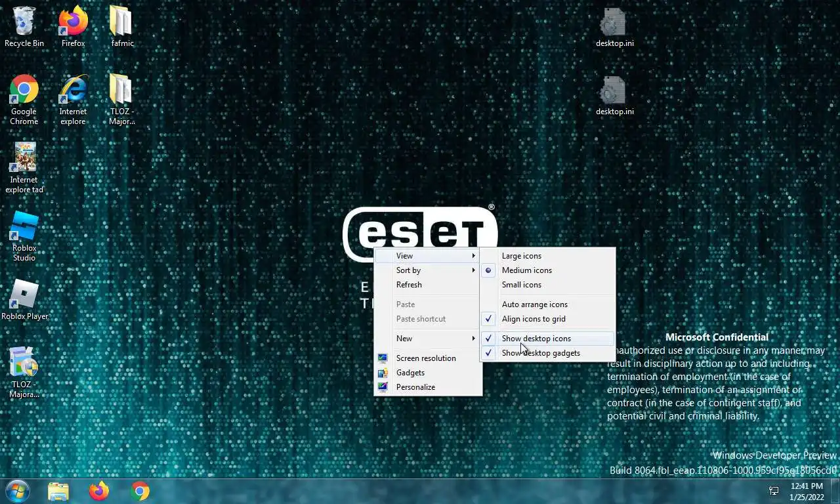Open the Windows Start button
This screenshot has height=504, width=840.
pos(17,491)
